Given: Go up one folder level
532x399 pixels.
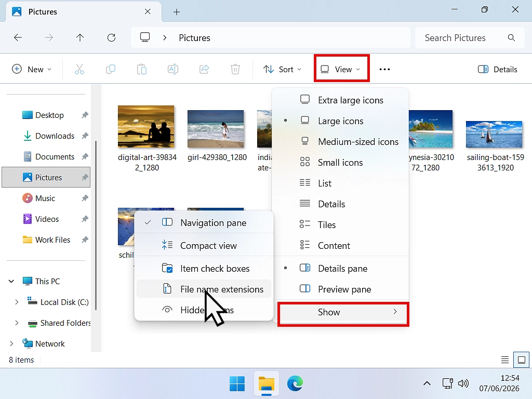Looking at the screenshot, I should (x=80, y=37).
